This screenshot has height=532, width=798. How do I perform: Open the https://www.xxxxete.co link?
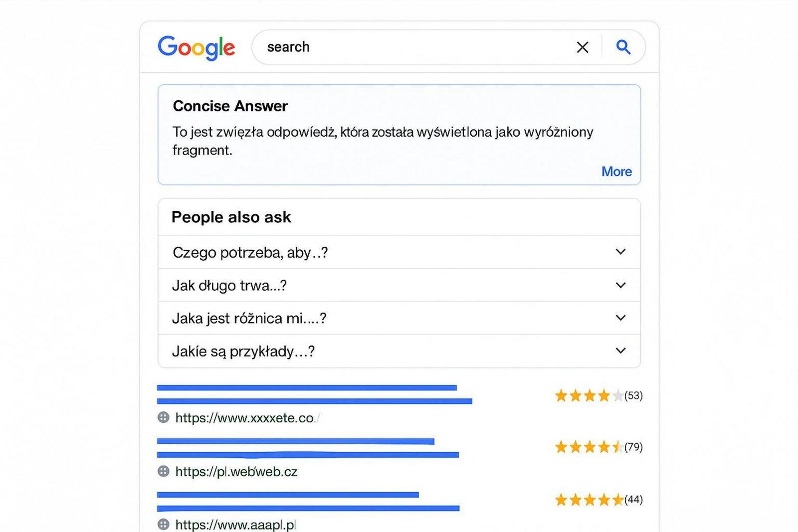coord(247,418)
